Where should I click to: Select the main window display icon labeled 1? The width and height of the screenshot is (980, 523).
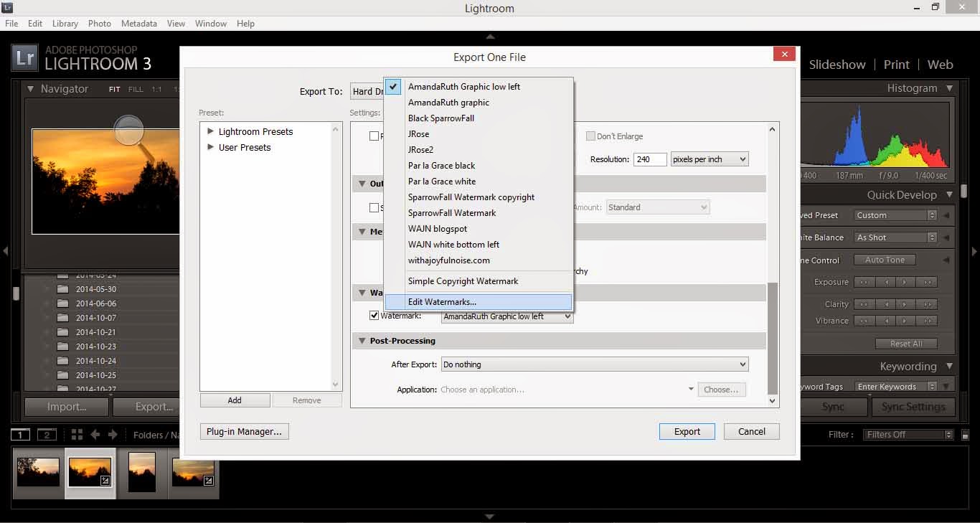click(x=21, y=435)
